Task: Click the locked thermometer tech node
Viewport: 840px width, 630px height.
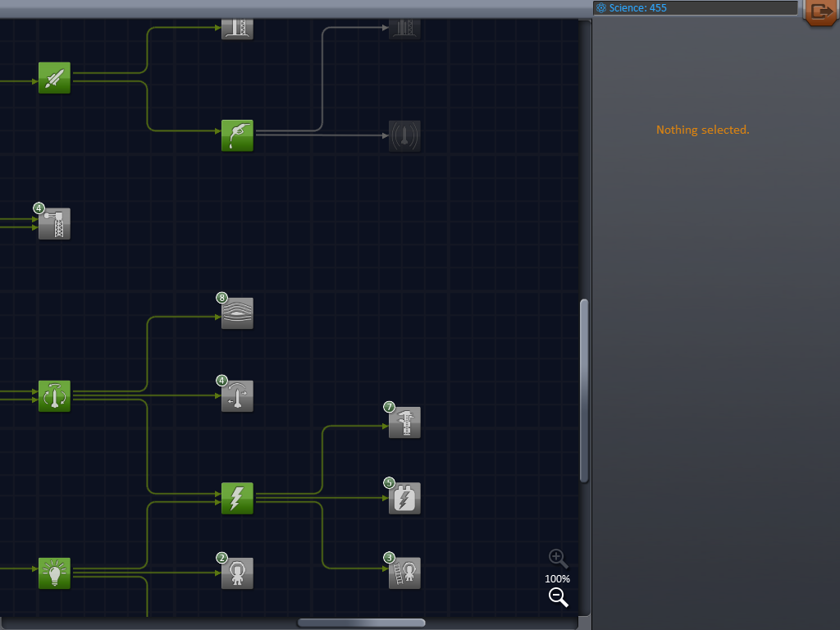Action: [404, 135]
